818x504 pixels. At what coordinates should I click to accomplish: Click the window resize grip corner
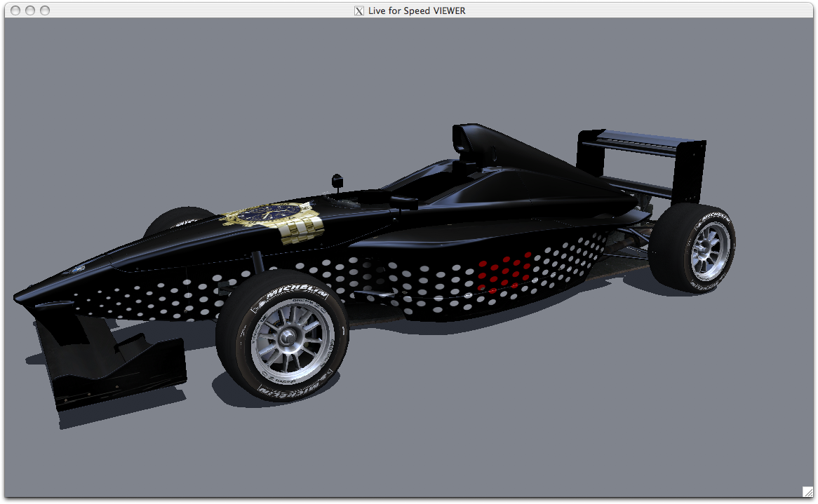tap(807, 491)
